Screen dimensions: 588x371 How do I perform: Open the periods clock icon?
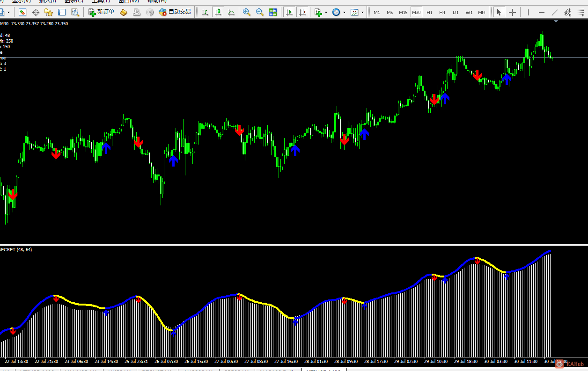336,12
